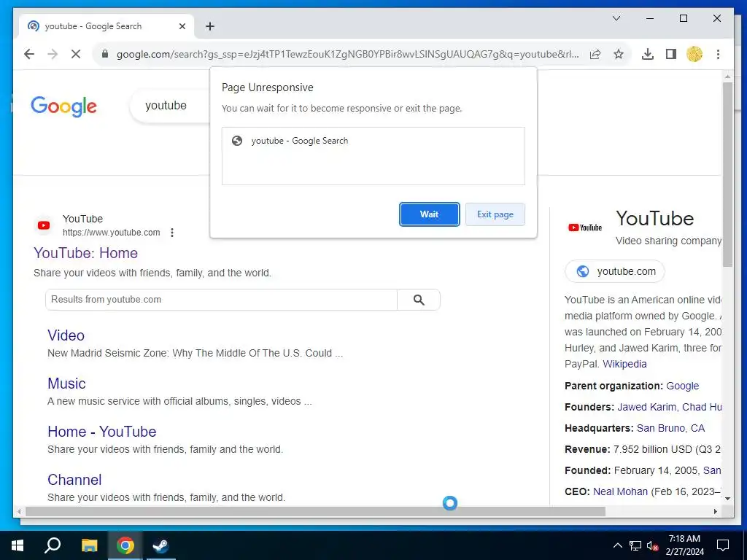Open the YouTube: Home result link
Viewport: 747px width, 560px height.
tap(86, 253)
